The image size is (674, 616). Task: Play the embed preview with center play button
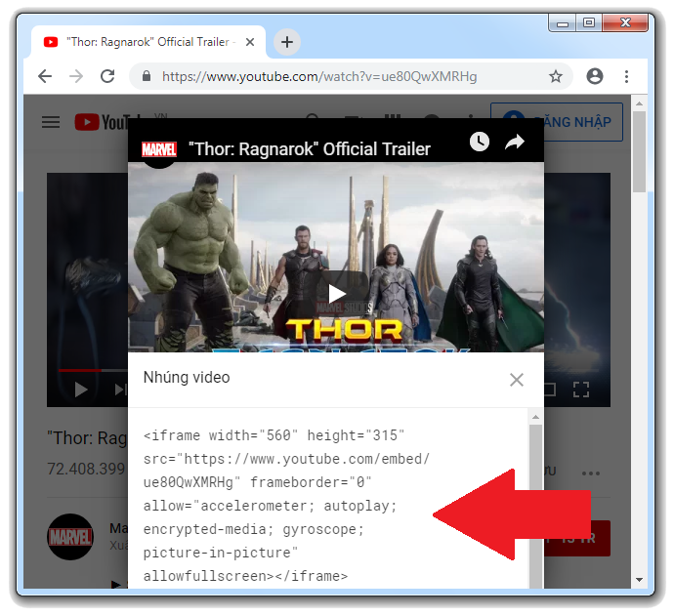coord(336,293)
